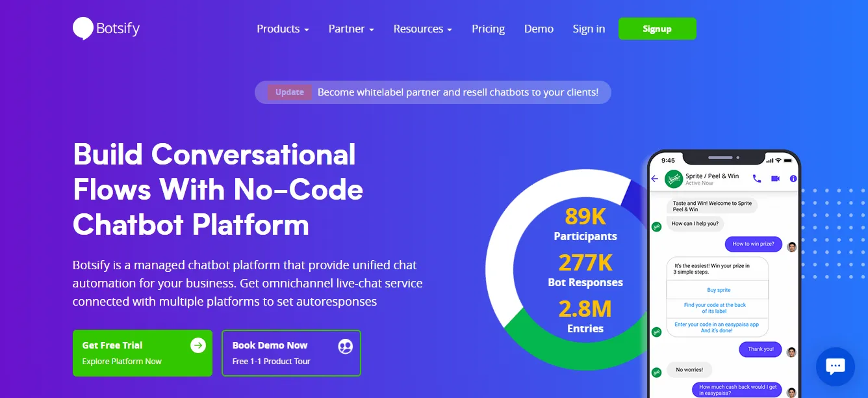Click the Botsify logo

[x=106, y=29]
